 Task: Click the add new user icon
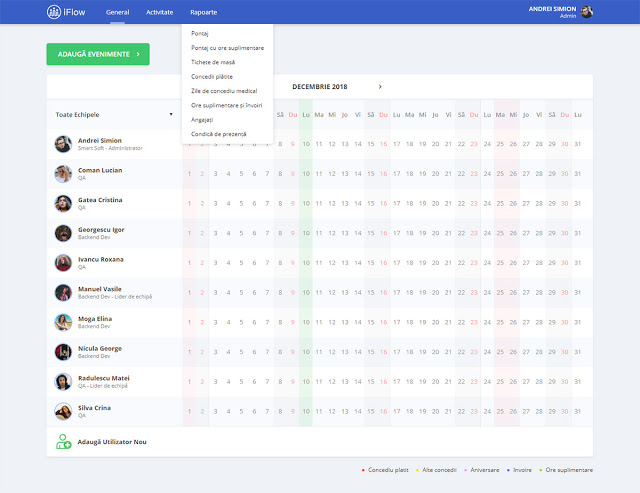tap(63, 441)
